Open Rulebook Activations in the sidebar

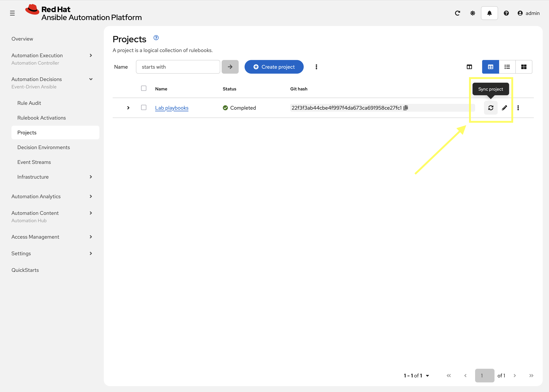pos(42,118)
